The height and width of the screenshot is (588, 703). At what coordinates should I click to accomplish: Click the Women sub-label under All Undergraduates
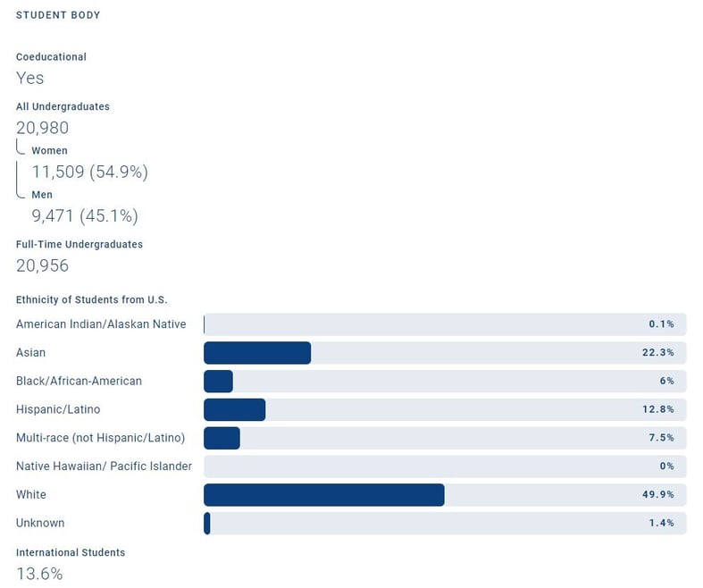49,151
